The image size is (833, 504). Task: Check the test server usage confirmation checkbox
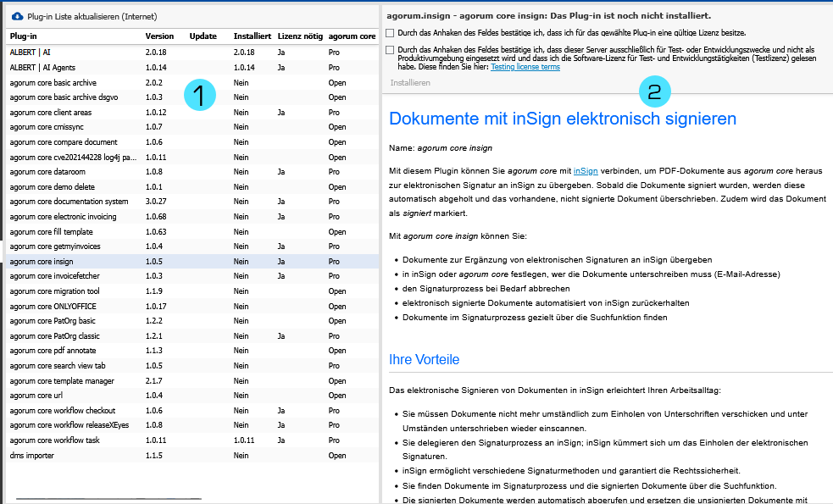point(390,50)
